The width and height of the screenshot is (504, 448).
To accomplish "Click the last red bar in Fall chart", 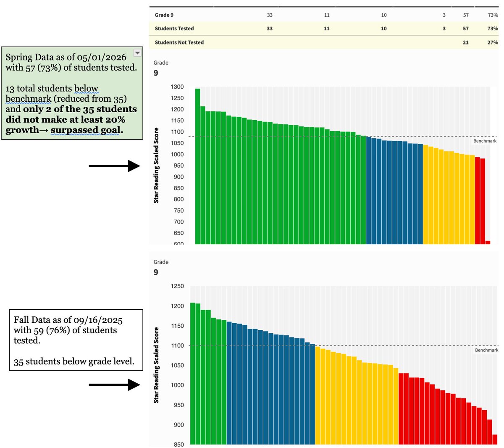I will 495,439.
